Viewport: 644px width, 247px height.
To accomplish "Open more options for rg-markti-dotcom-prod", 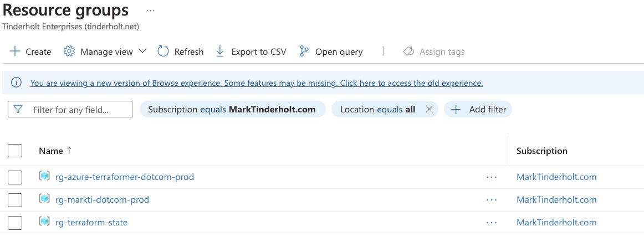I will point(491,200).
